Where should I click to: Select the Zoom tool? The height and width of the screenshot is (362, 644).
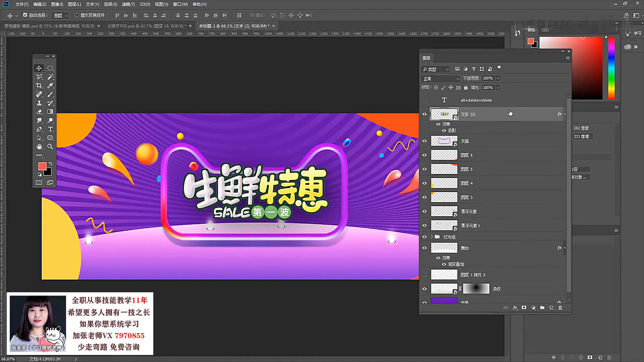point(50,146)
